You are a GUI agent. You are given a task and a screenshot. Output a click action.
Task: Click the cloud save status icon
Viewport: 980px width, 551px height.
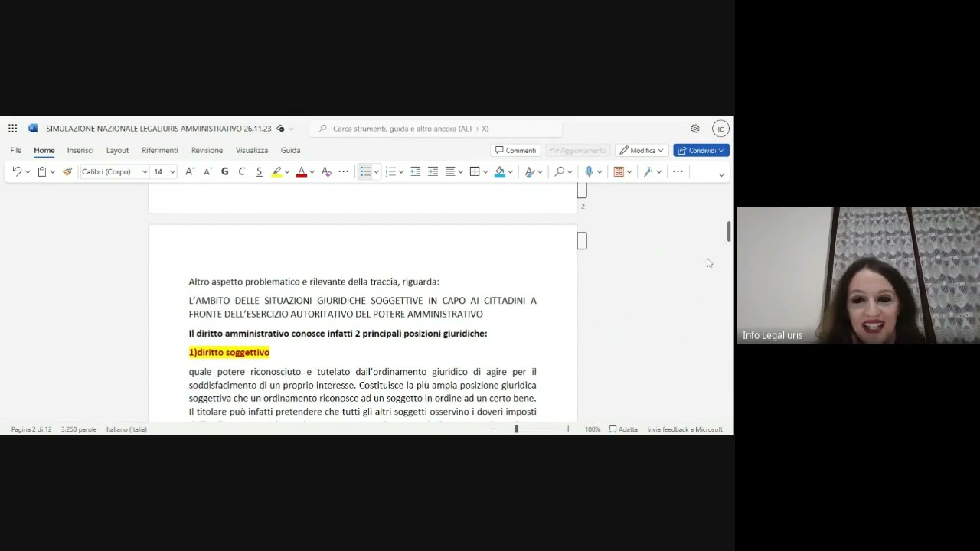pos(280,129)
